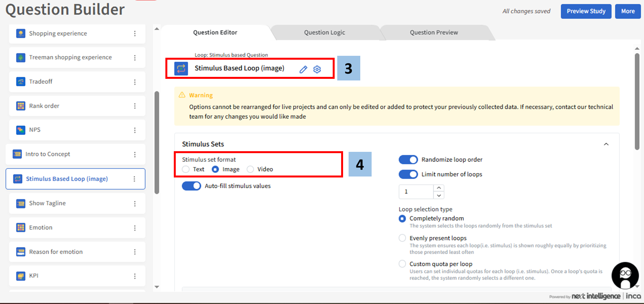Toggle Randomize loop order switch
The width and height of the screenshot is (644, 304).
click(408, 160)
